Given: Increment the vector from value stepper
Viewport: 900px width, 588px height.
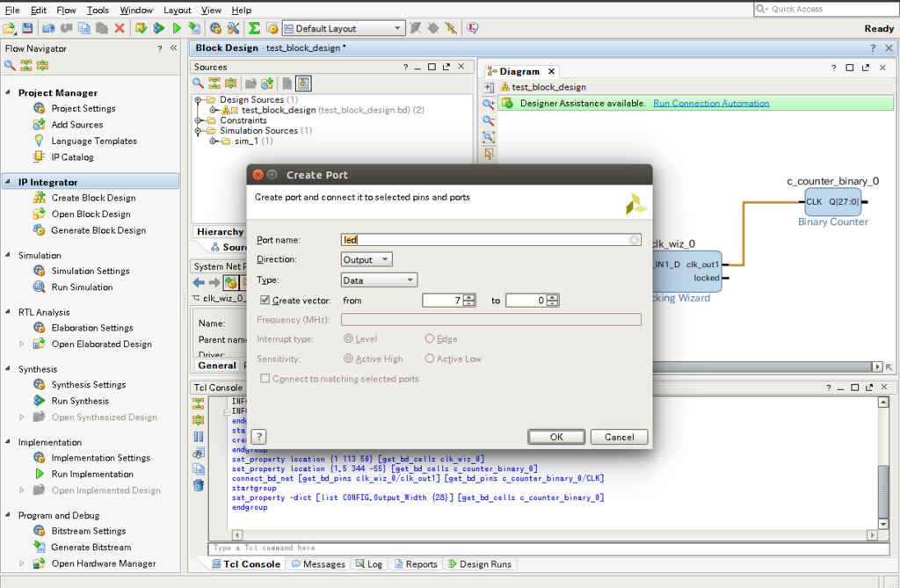Looking at the screenshot, I should 469,297.
